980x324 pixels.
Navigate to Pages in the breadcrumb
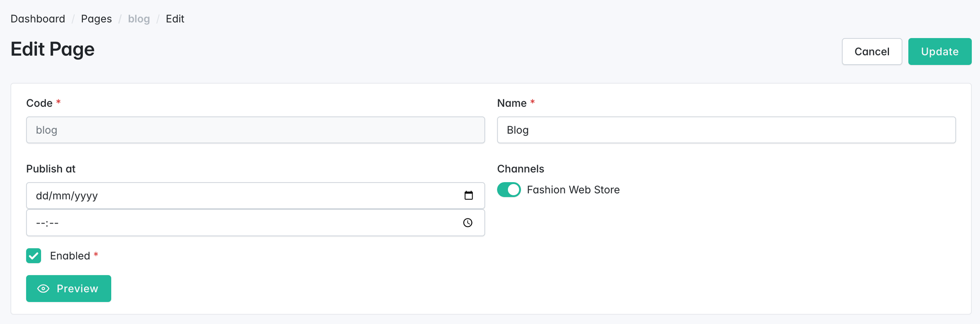point(96,19)
